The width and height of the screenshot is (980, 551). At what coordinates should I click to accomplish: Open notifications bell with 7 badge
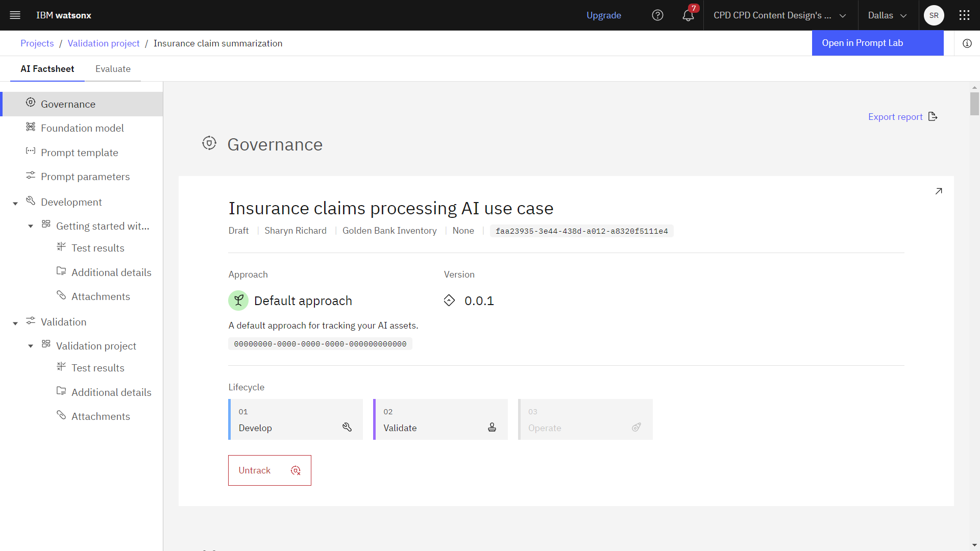tap(689, 15)
